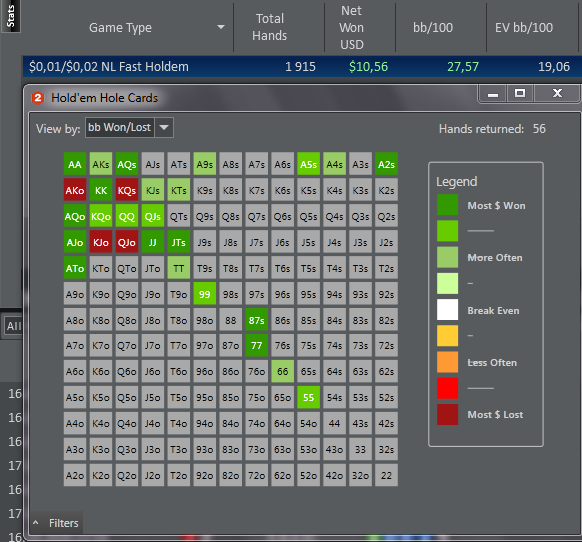The image size is (582, 542).
Task: Click the QJo red hand cell
Action: click(x=127, y=242)
